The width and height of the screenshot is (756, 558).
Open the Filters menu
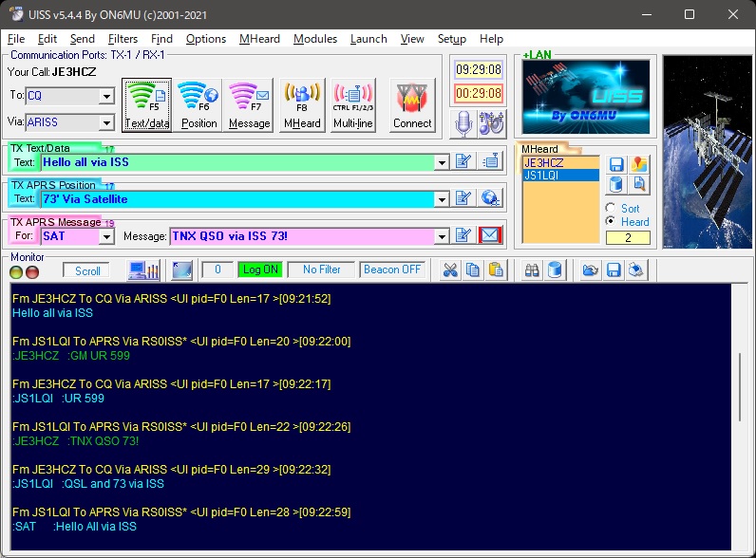point(123,39)
